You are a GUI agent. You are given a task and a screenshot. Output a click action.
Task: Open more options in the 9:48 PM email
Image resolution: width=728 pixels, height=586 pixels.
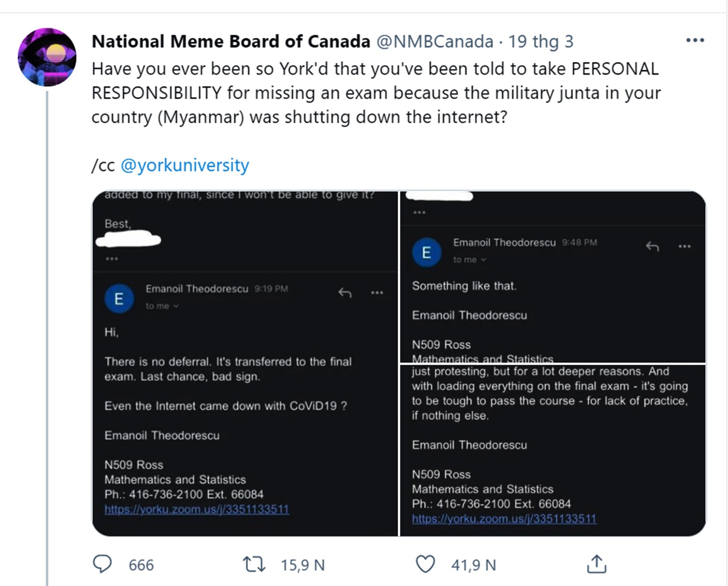point(685,246)
